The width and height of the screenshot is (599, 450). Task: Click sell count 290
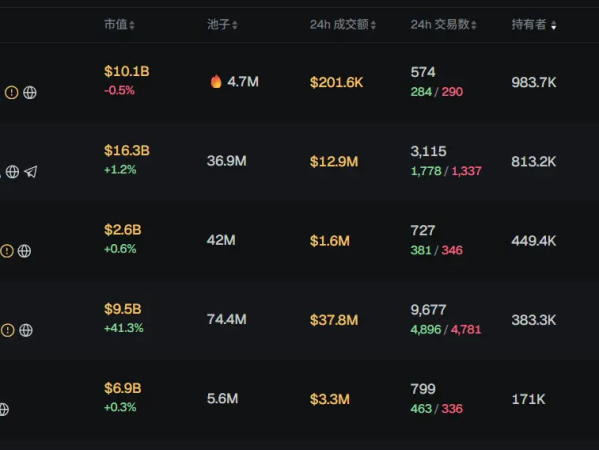[x=452, y=92]
